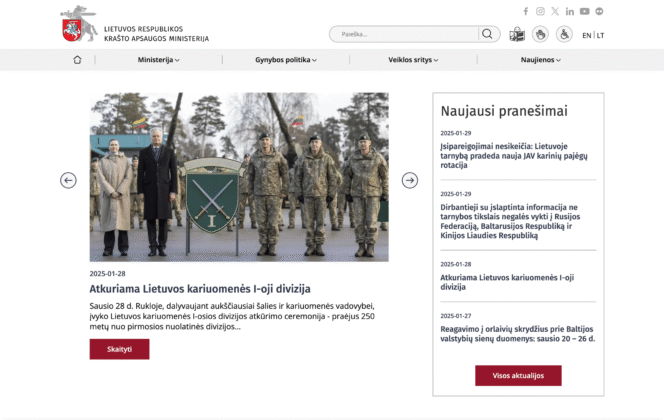Image resolution: width=664 pixels, height=420 pixels.
Task: Expand the Gynybos politika menu
Action: (x=286, y=60)
